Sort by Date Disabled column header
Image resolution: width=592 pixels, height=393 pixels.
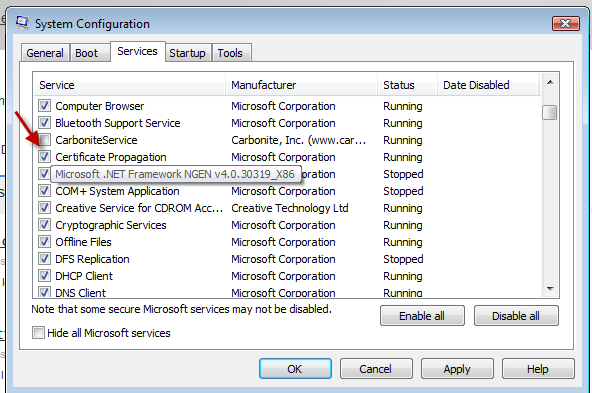tap(489, 85)
